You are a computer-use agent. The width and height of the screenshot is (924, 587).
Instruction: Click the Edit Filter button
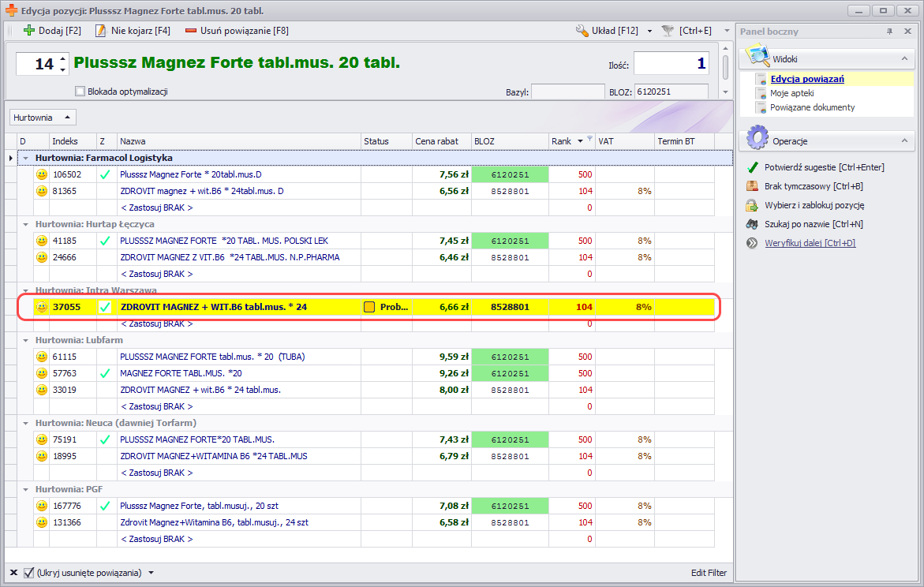[708, 573]
